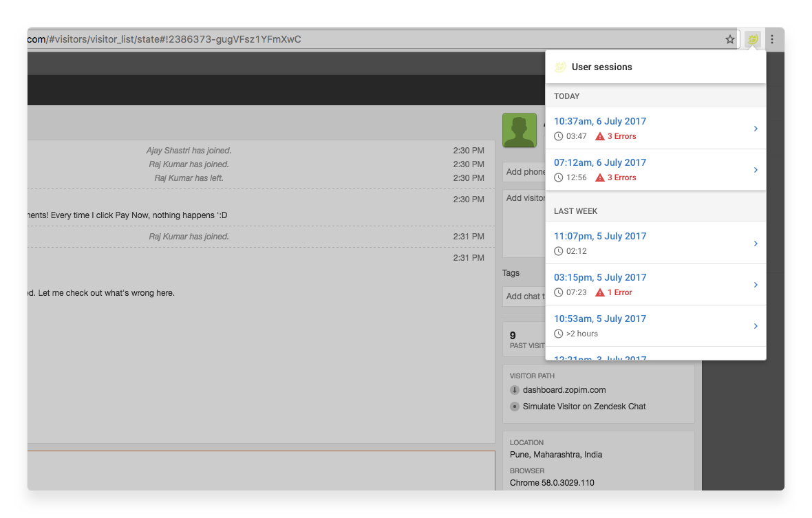Expand the chevron on the 03:15pm session row
Image resolution: width=812 pixels, height=518 pixels.
point(756,285)
